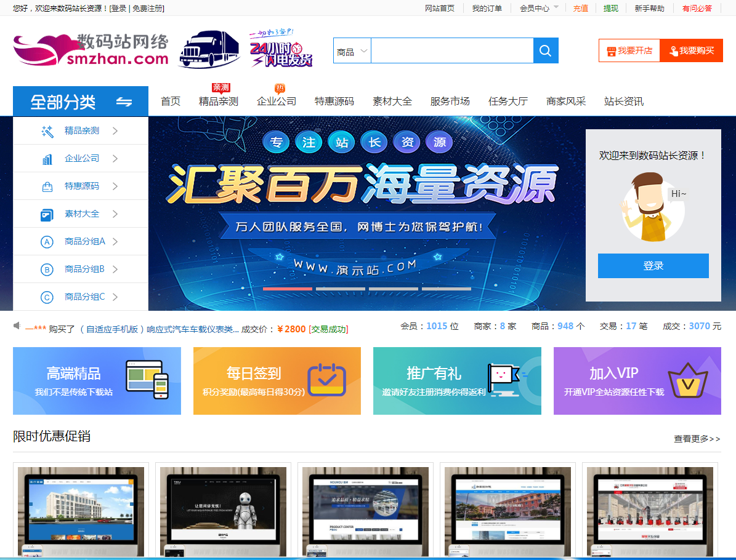The width and height of the screenshot is (736, 560).
Task: Go to 任务大厅 in the navigation bar
Action: [x=508, y=102]
